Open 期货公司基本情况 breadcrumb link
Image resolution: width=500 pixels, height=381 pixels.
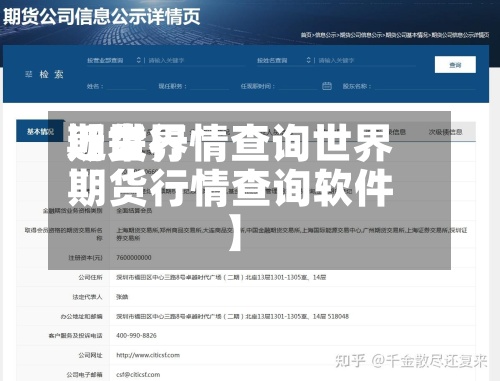click(x=407, y=35)
